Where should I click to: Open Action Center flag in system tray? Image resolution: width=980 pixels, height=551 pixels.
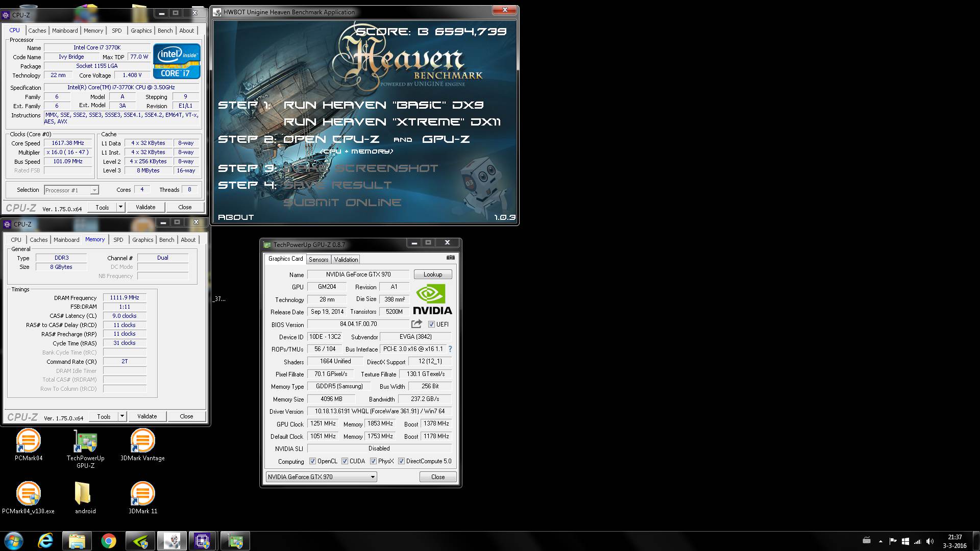coord(893,541)
